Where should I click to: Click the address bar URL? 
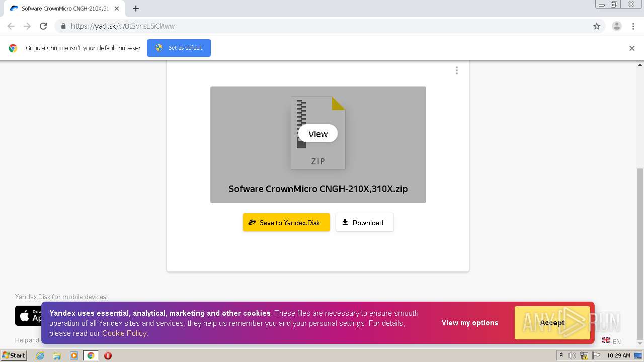[123, 26]
